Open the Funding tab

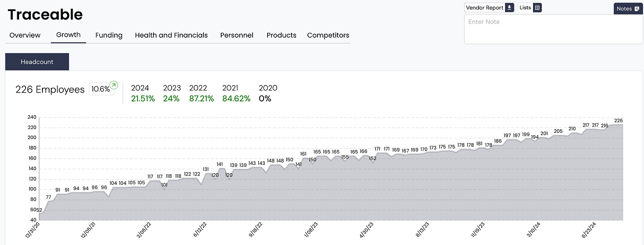pos(109,35)
